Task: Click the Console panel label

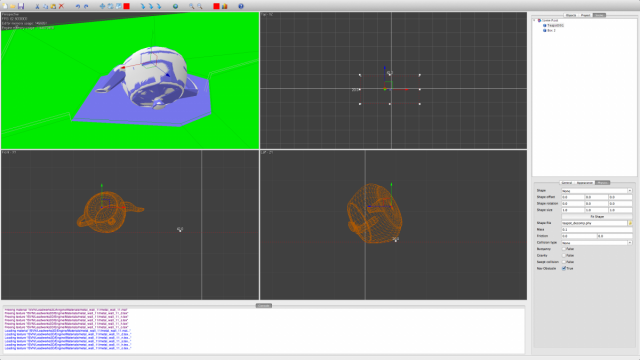Action: [264, 305]
